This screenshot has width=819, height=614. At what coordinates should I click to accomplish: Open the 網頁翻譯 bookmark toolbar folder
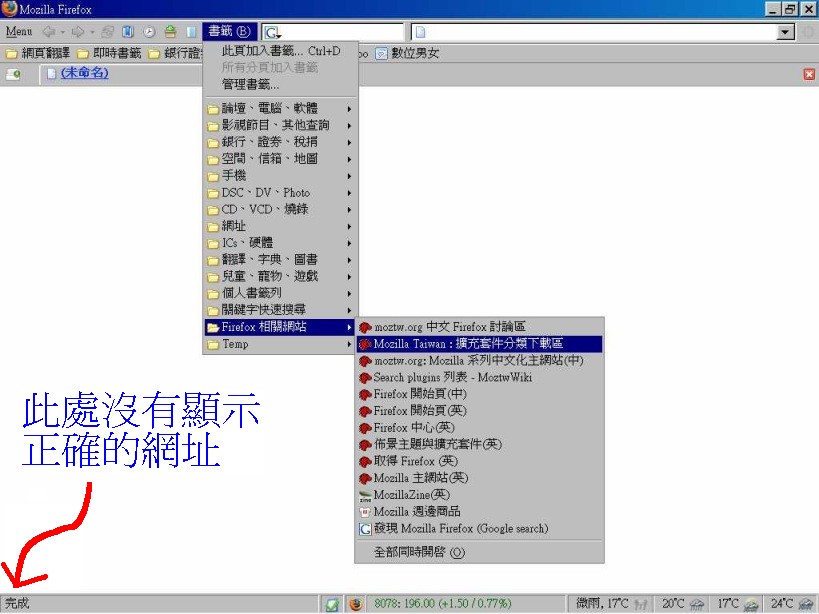point(38,53)
